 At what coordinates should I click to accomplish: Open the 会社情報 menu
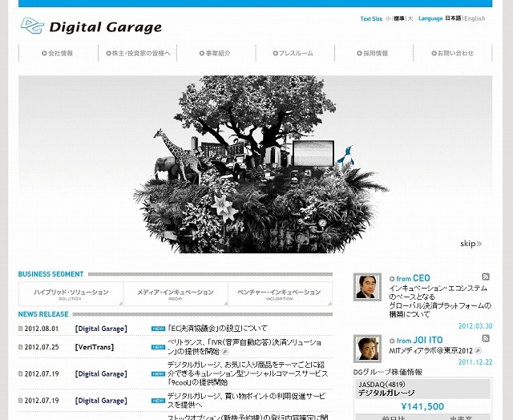pos(58,53)
